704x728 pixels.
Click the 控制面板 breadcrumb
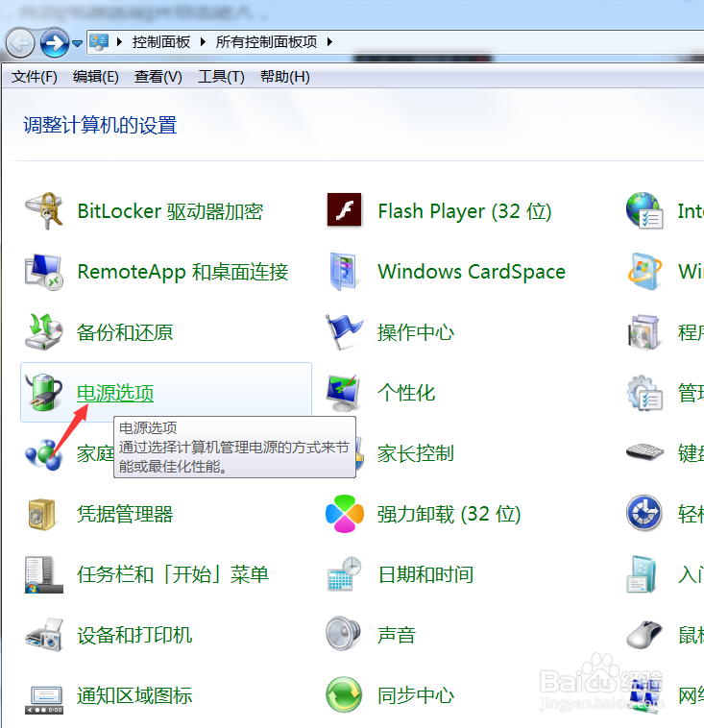[161, 42]
